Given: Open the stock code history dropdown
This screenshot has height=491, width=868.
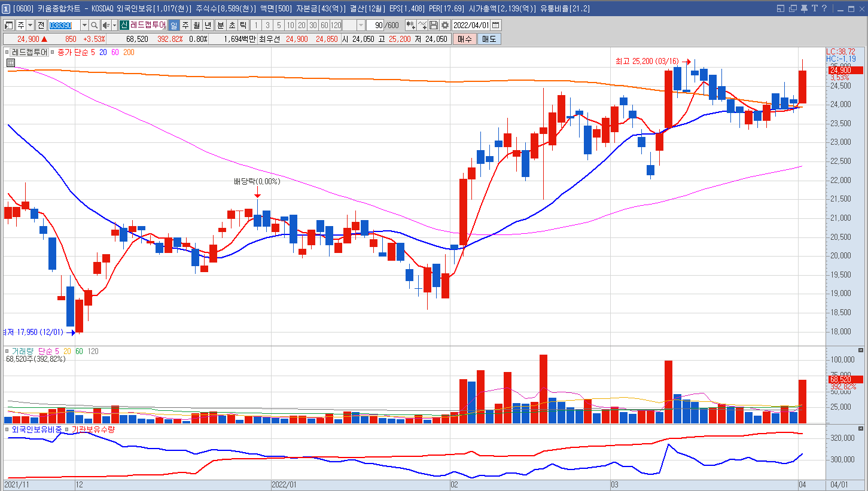Looking at the screenshot, I should [x=84, y=25].
